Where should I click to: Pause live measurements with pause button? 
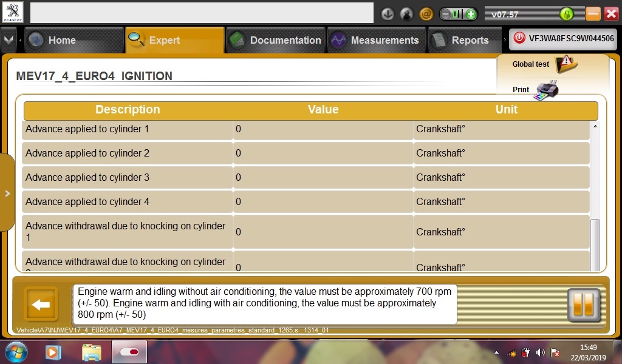coord(583,304)
